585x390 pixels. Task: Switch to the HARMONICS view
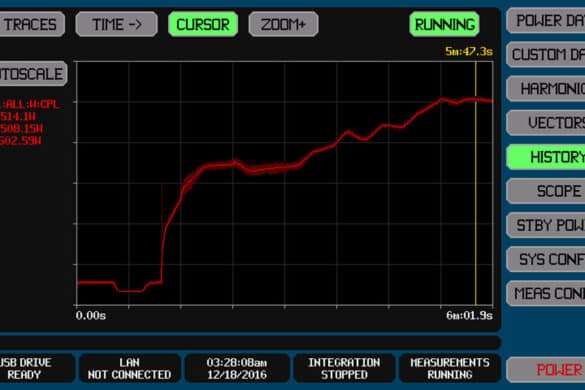(546, 89)
